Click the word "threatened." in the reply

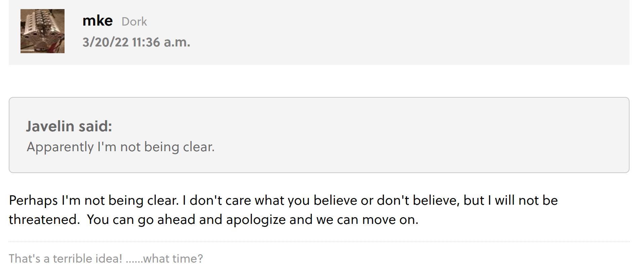coord(44,220)
